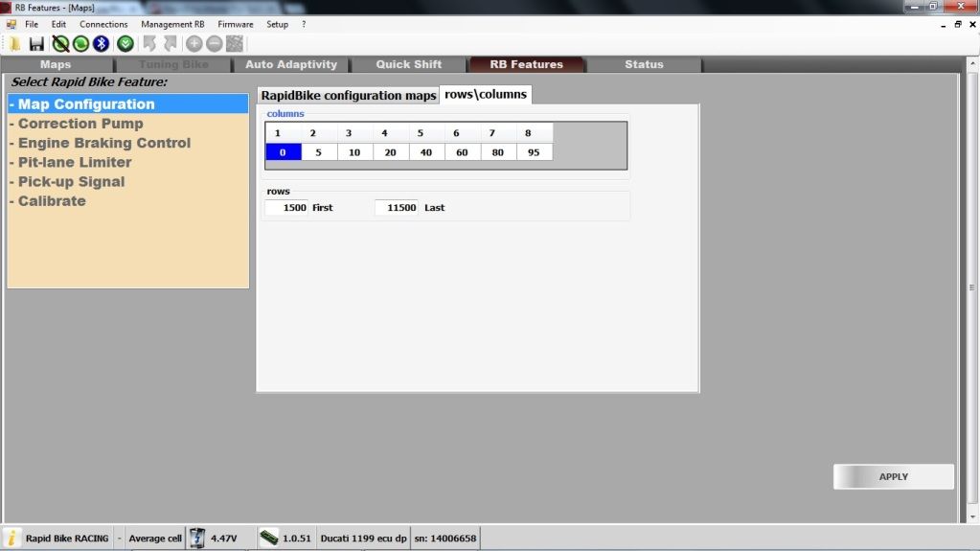Click the blue Bluetooth icon
The width and height of the screenshot is (980, 551).
tap(101, 43)
